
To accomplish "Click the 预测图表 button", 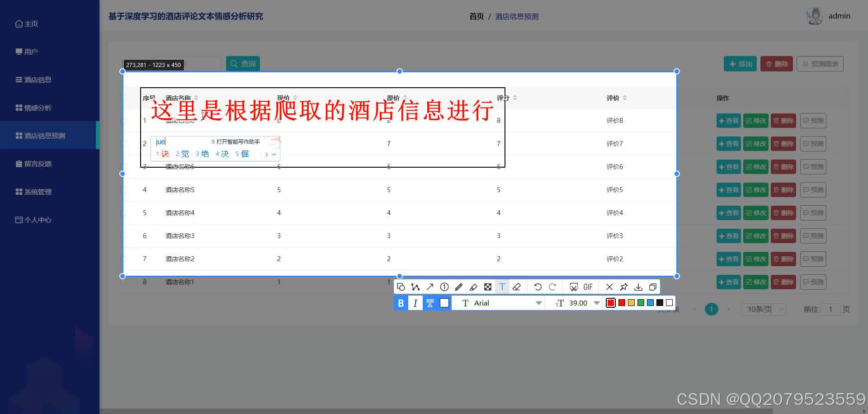I will point(820,63).
